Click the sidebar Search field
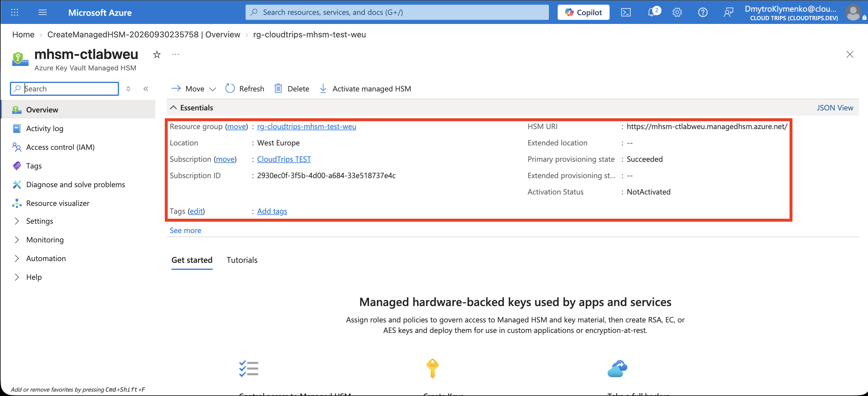 pyautogui.click(x=64, y=89)
